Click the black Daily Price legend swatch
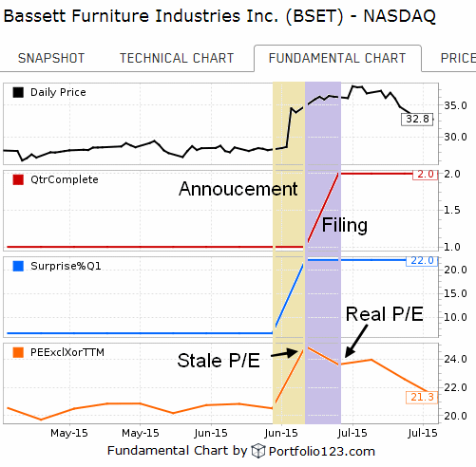Viewport: 476px width, 467px height. tap(18, 92)
